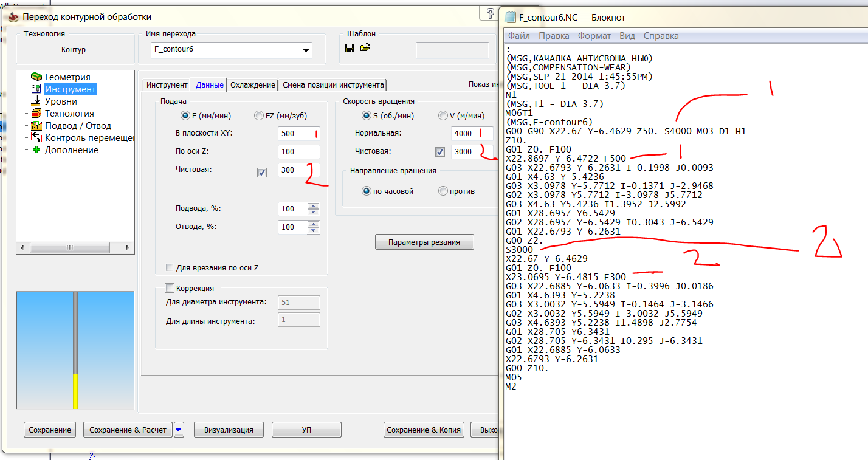
Task: Click the По оси Z feed field
Action: coord(299,152)
